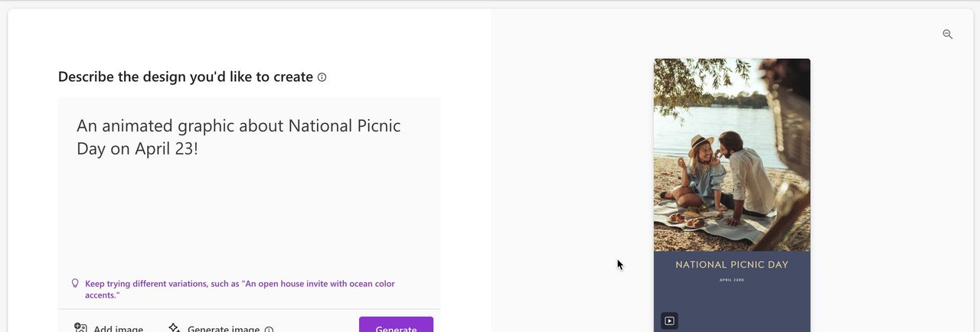Zoom out using the magnifier icon
Viewport: 980px width, 332px height.
(x=948, y=34)
